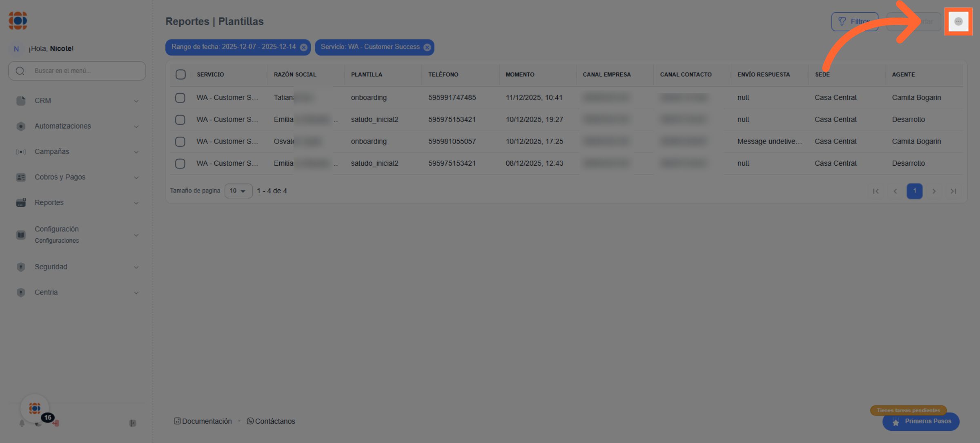Click the Filtros button

[854, 22]
